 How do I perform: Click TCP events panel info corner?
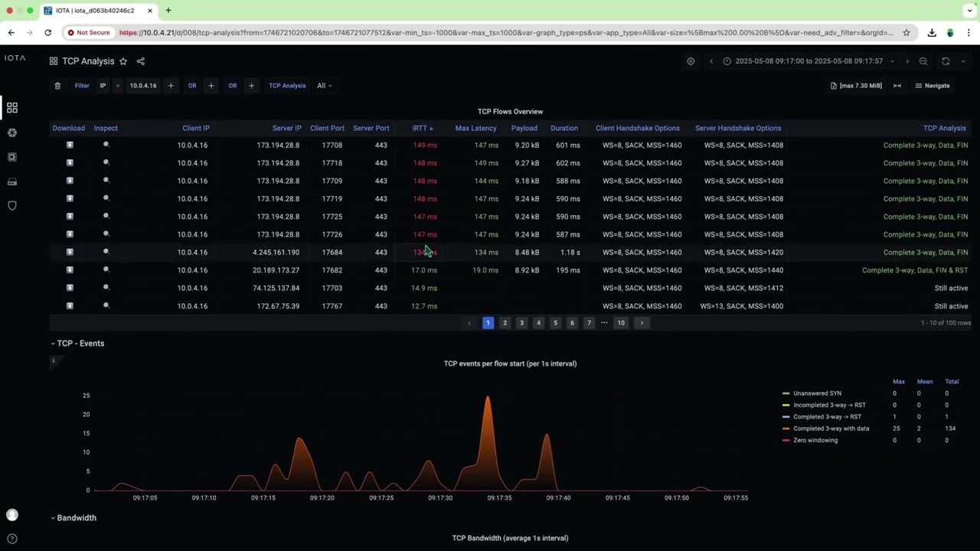[x=54, y=360]
